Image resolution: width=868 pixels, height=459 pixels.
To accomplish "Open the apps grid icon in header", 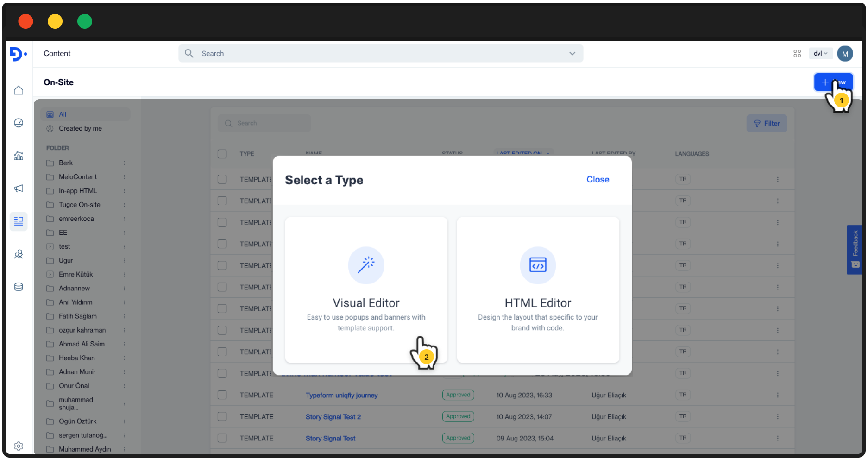I will point(797,54).
